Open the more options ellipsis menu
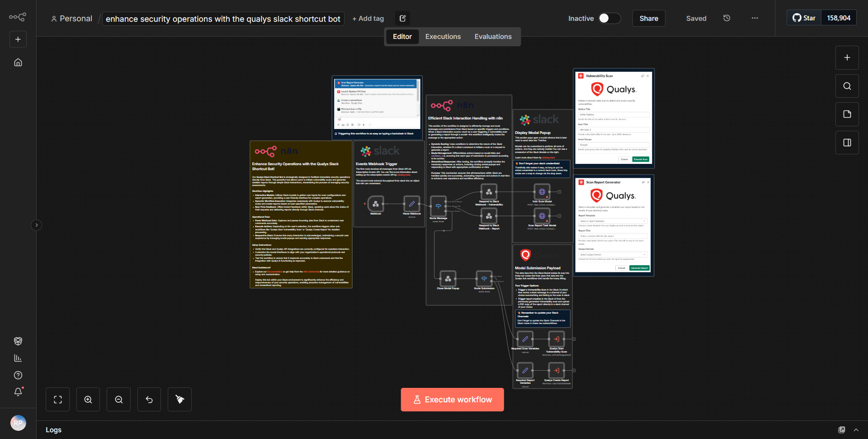The width and height of the screenshot is (868, 439). pyautogui.click(x=755, y=18)
